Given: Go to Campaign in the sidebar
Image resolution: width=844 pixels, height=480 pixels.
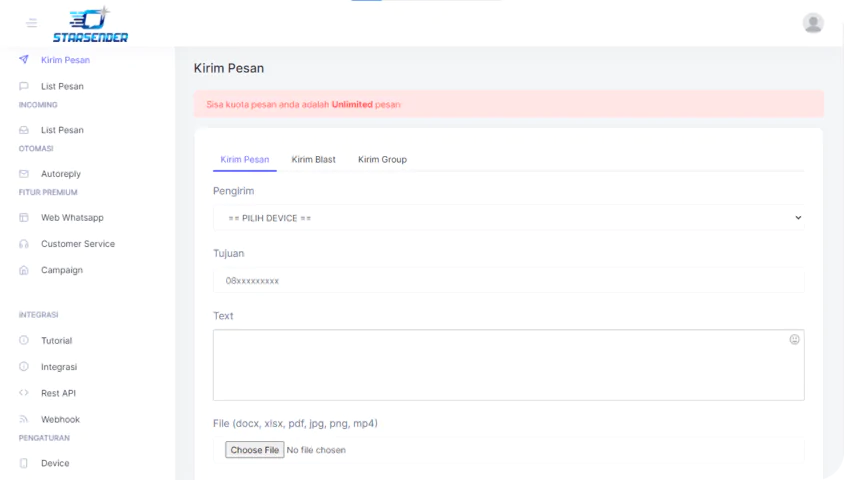Looking at the screenshot, I should coord(62,270).
